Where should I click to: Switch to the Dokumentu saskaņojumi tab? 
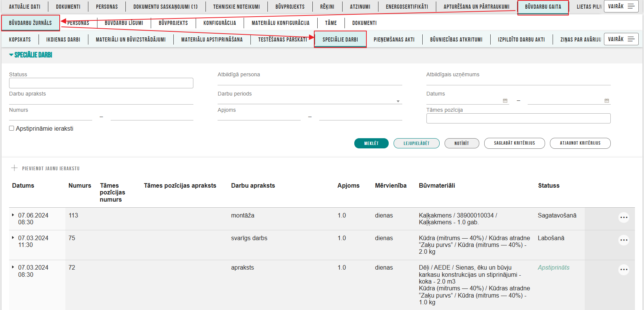pos(165,7)
